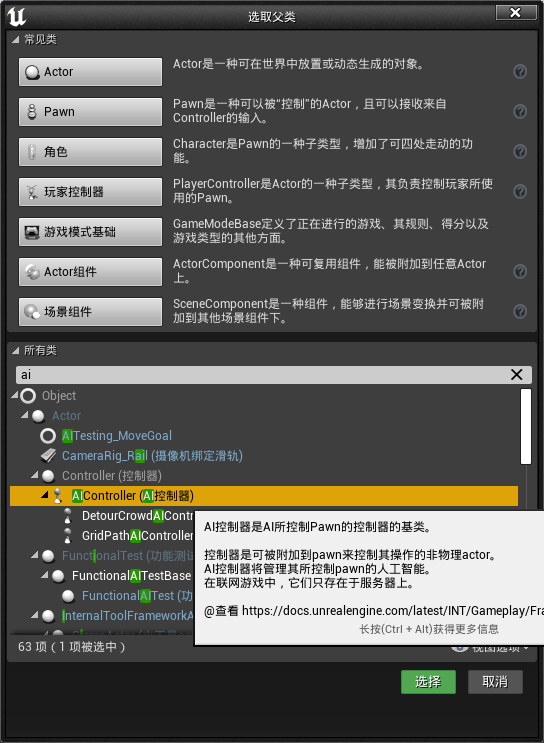Pick the 场景组件 class button
This screenshot has height=743, width=544.
[90, 312]
